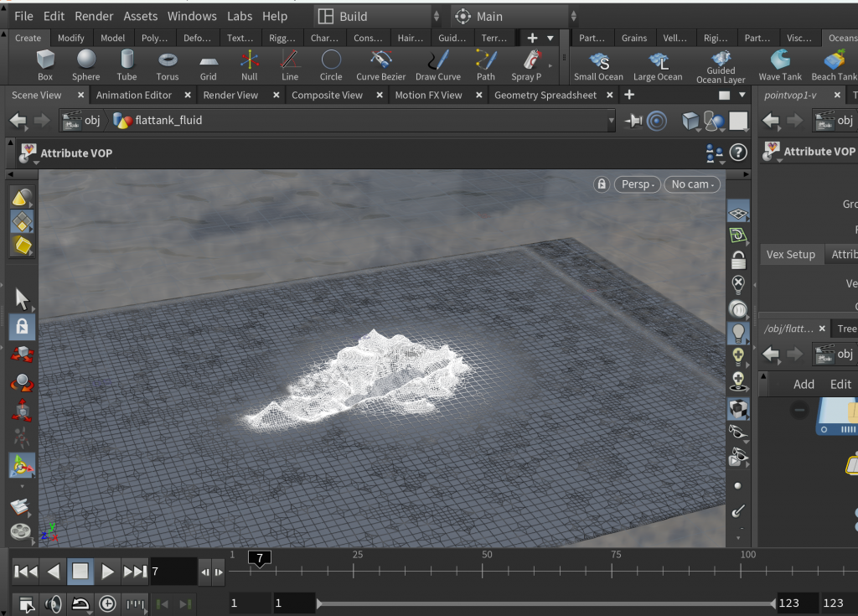Viewport: 858px width, 616px height.
Task: Click the frame 7 timeline marker
Action: (260, 558)
